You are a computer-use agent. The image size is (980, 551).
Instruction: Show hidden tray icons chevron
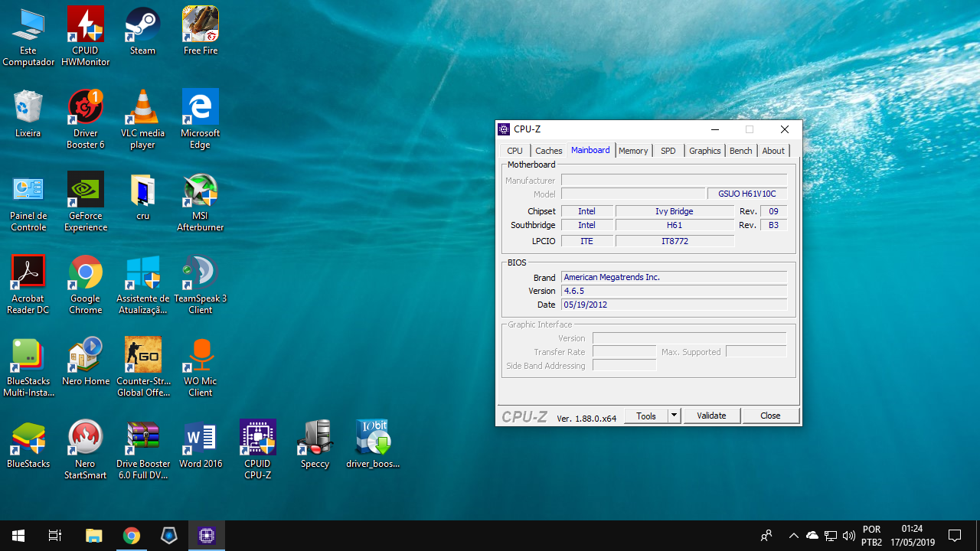tap(793, 536)
